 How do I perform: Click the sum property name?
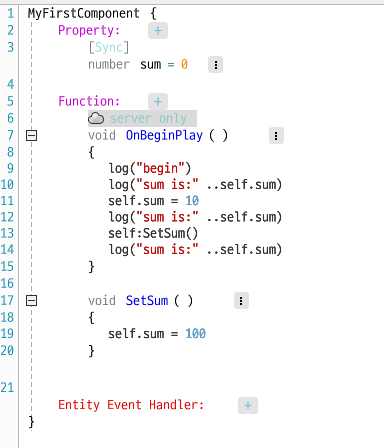(151, 64)
